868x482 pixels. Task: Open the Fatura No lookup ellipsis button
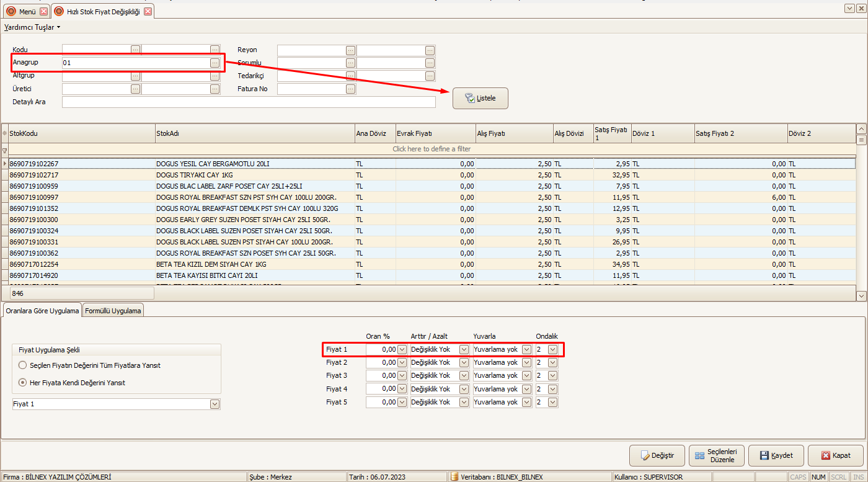point(350,89)
